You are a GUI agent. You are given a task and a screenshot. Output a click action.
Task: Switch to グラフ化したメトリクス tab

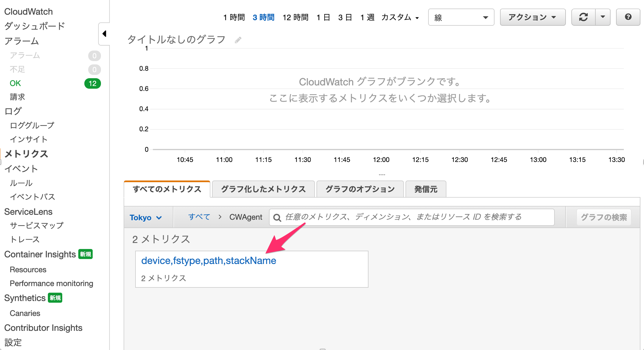pyautogui.click(x=263, y=189)
